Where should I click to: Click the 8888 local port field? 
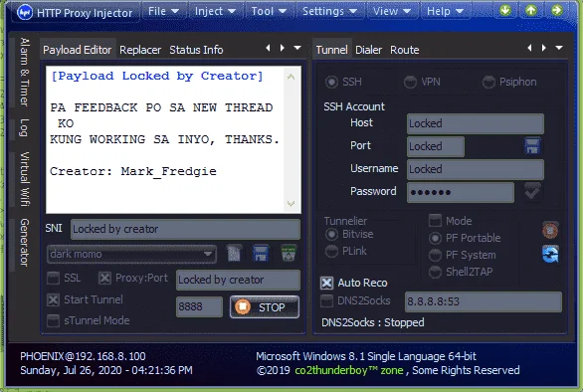pyautogui.click(x=199, y=306)
